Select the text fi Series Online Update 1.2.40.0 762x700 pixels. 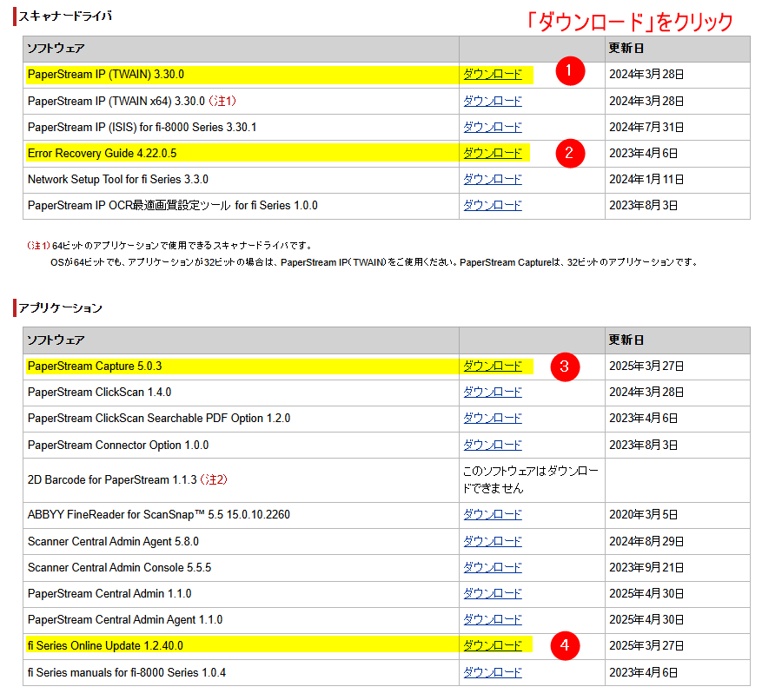coord(105,645)
